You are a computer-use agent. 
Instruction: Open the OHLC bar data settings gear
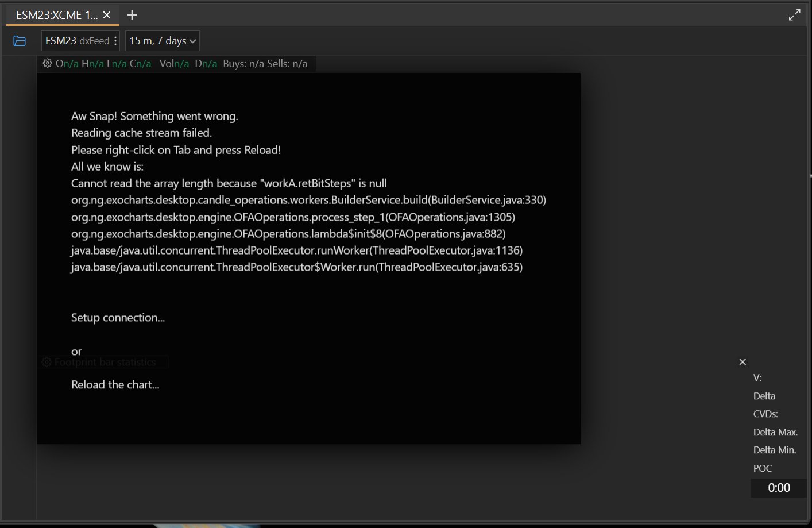coord(47,63)
